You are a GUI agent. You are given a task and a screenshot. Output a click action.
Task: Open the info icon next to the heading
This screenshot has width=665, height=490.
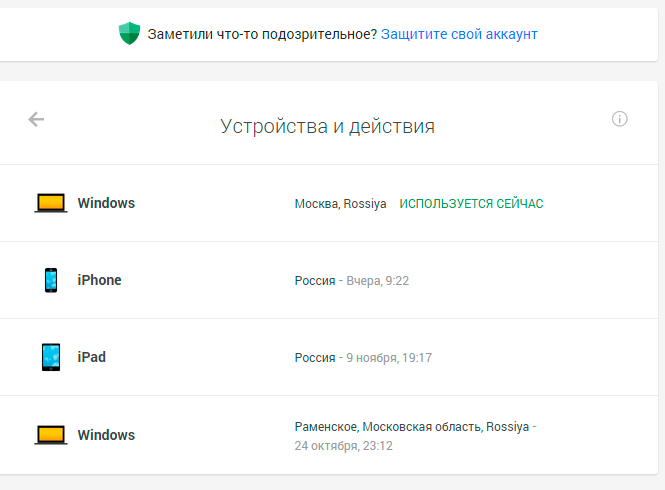pyautogui.click(x=619, y=119)
